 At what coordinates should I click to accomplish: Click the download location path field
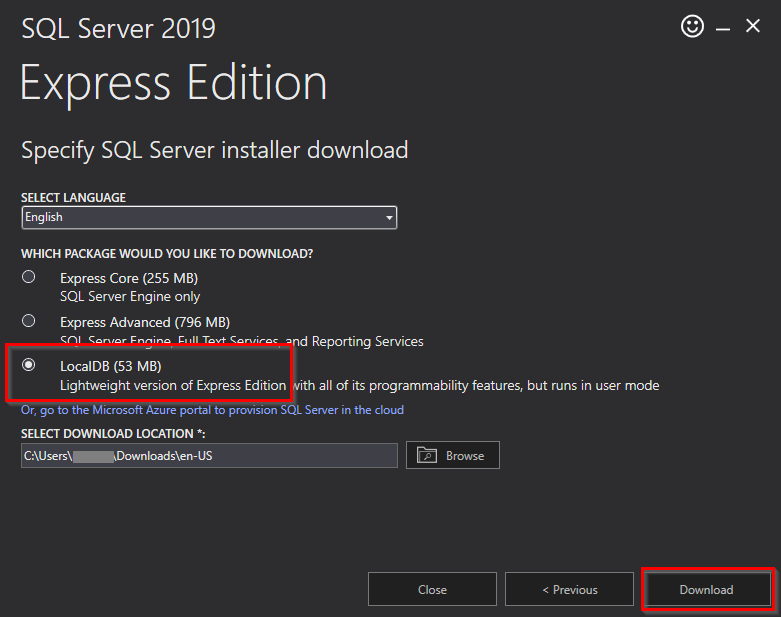click(209, 456)
